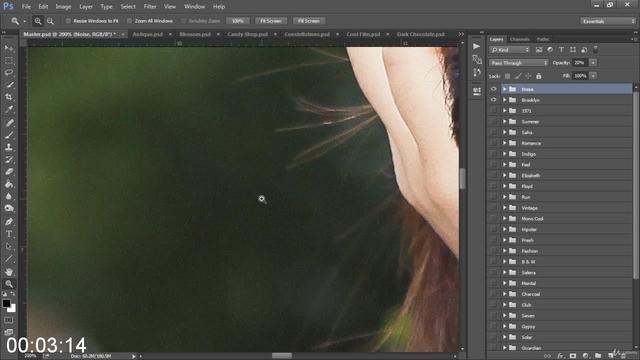This screenshot has height=360, width=640.
Task: Open the Essentials workspace dropdown
Action: tap(608, 21)
